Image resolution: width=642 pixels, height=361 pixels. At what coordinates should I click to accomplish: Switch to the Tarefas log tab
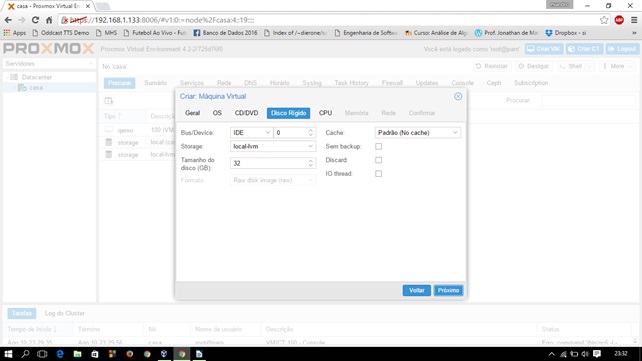(22, 313)
